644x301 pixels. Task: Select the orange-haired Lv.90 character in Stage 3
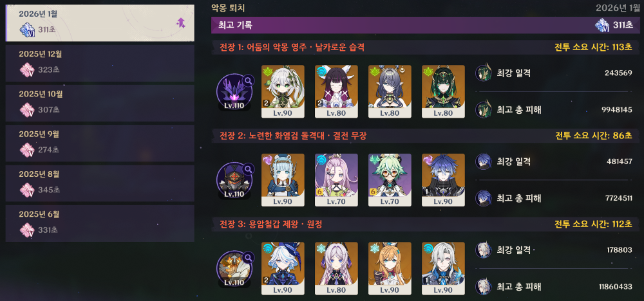(x=390, y=269)
